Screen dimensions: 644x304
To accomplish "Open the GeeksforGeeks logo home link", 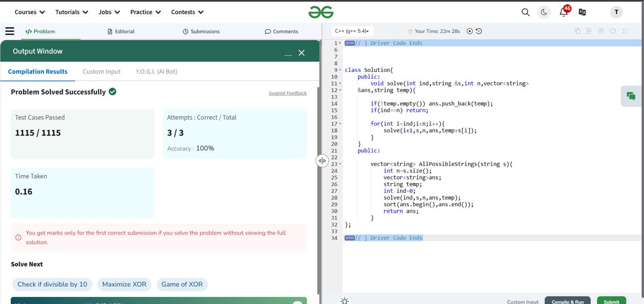I will point(321,12).
